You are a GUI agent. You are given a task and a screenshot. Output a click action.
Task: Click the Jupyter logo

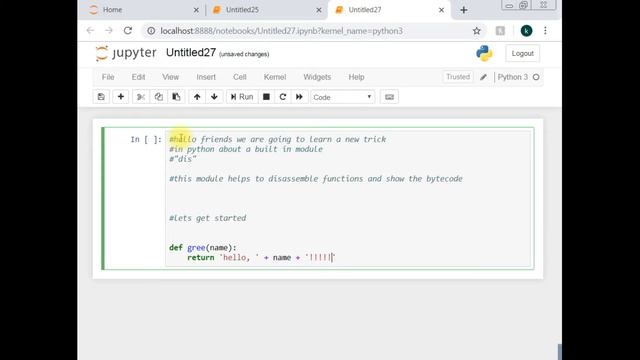(126, 53)
